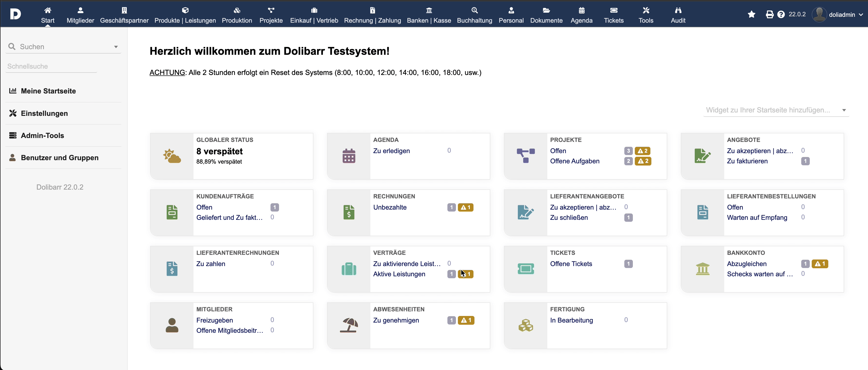The height and width of the screenshot is (370, 868).
Task: Open Einstellungen in the sidebar
Action: click(x=44, y=113)
